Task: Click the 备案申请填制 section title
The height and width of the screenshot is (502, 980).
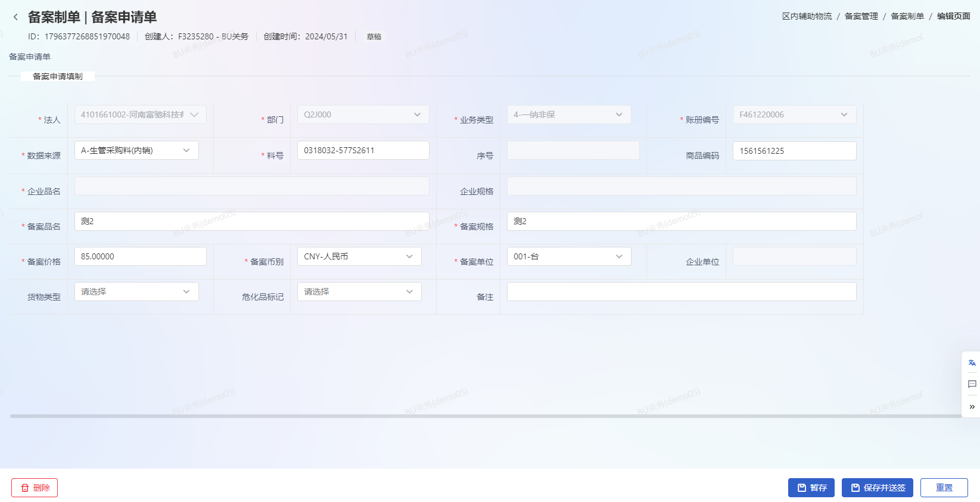Action: pos(58,76)
